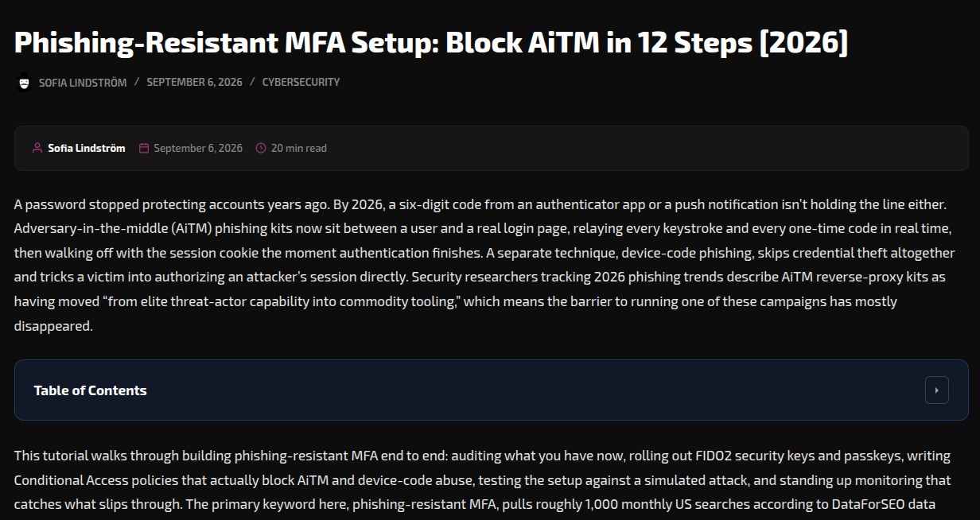Click the author avatar beside the uppercase byline

click(x=24, y=82)
